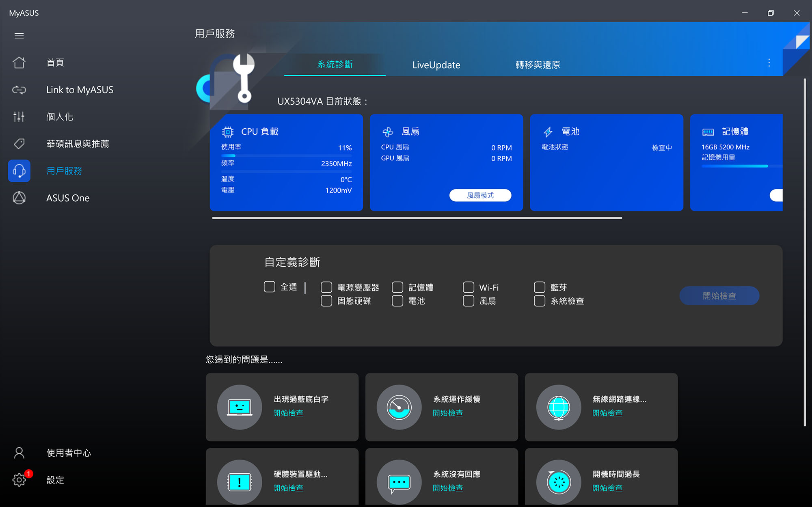812x507 pixels.
Task: Start check for 出現過藍底白字
Action: (288, 413)
